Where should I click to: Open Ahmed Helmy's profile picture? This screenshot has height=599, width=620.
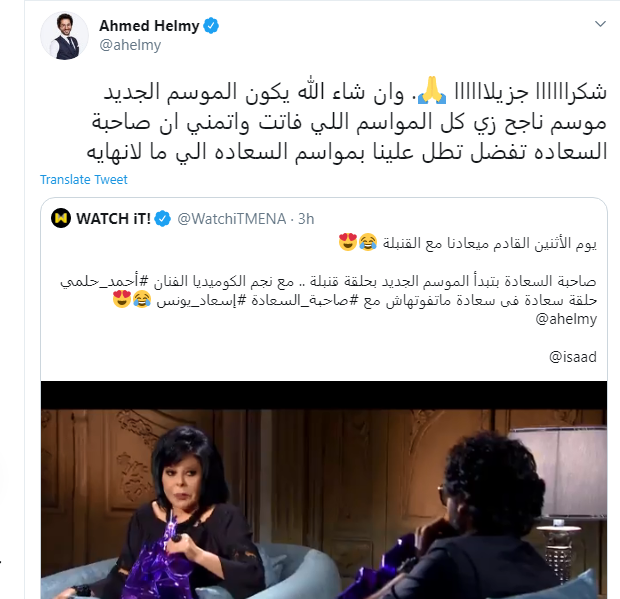pos(64,36)
